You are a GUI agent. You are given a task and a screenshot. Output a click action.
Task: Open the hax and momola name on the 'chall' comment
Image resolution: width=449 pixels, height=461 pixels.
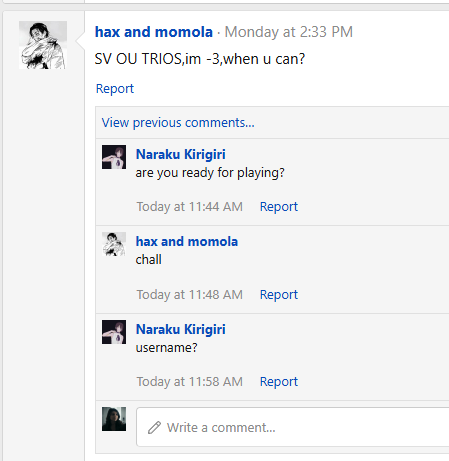tap(187, 242)
